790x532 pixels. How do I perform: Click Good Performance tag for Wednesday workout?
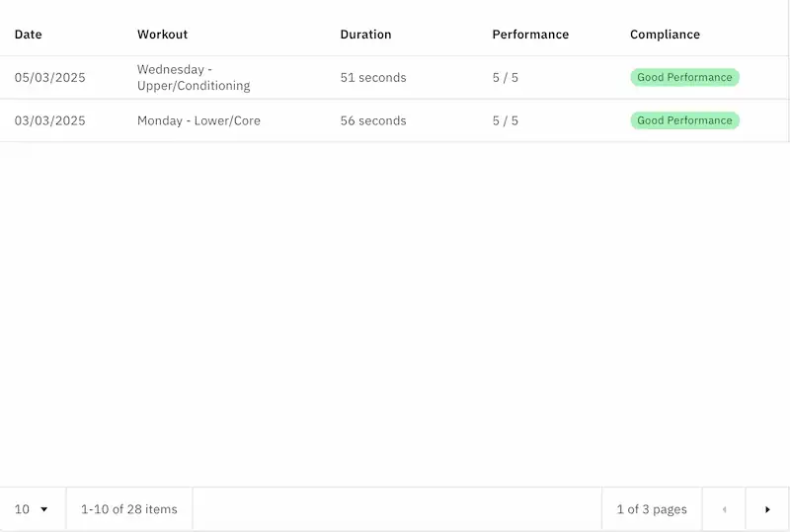(x=684, y=78)
